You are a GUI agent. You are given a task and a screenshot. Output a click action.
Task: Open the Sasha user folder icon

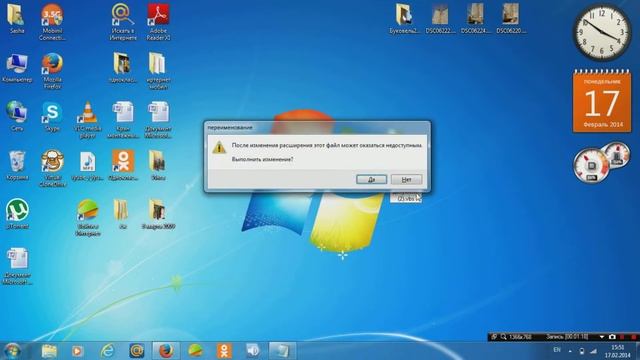(x=17, y=18)
